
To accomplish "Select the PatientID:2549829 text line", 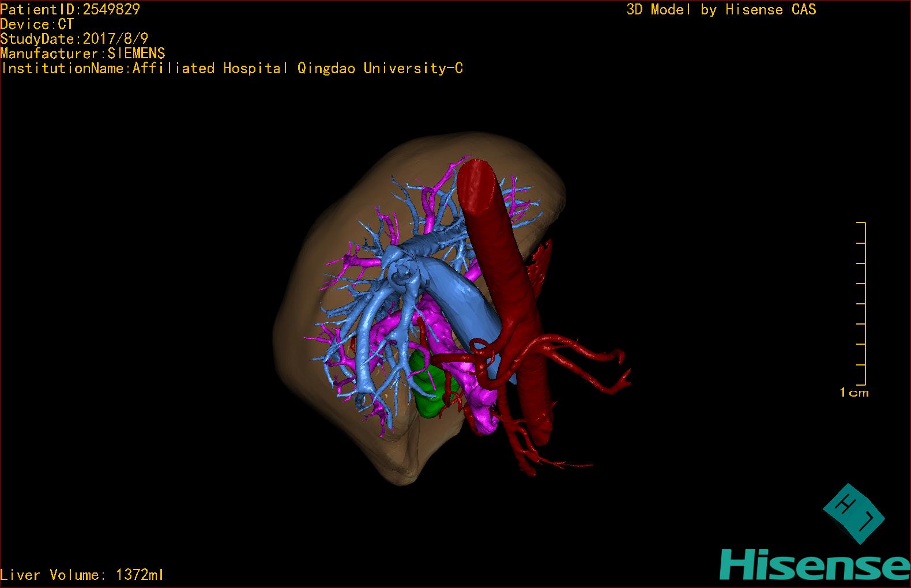I will click(x=70, y=9).
